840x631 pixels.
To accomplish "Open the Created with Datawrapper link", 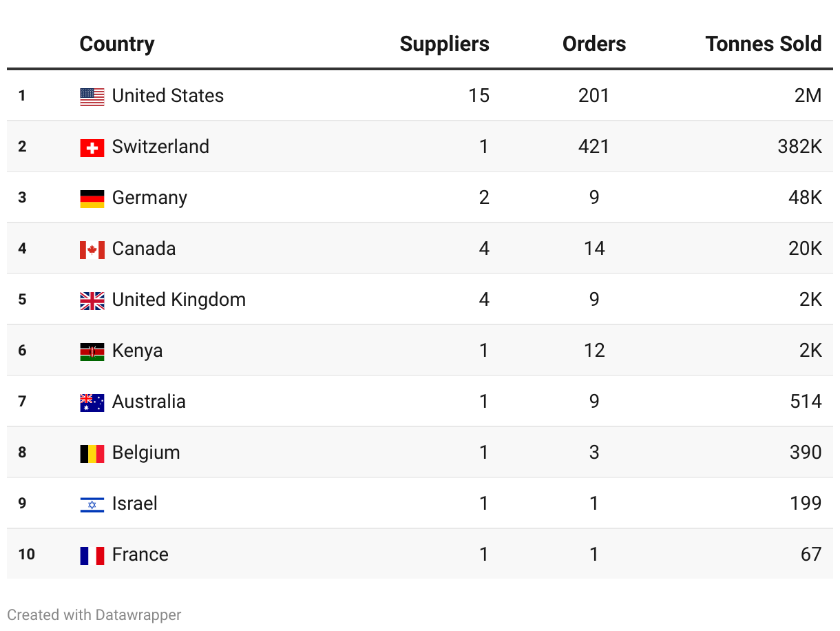I will click(x=94, y=614).
